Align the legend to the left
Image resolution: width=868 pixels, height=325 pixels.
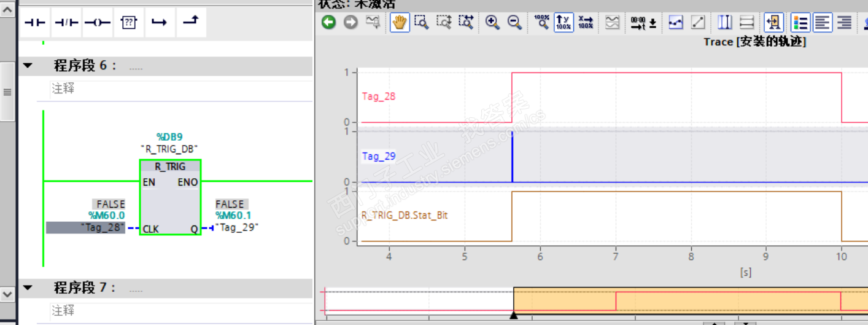(x=823, y=23)
